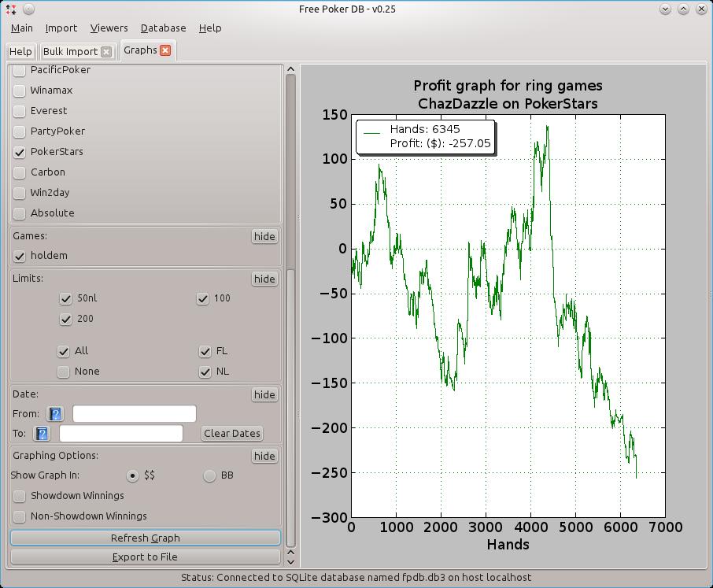
Task: Open the From date calendar picker icon
Action: click(x=55, y=414)
